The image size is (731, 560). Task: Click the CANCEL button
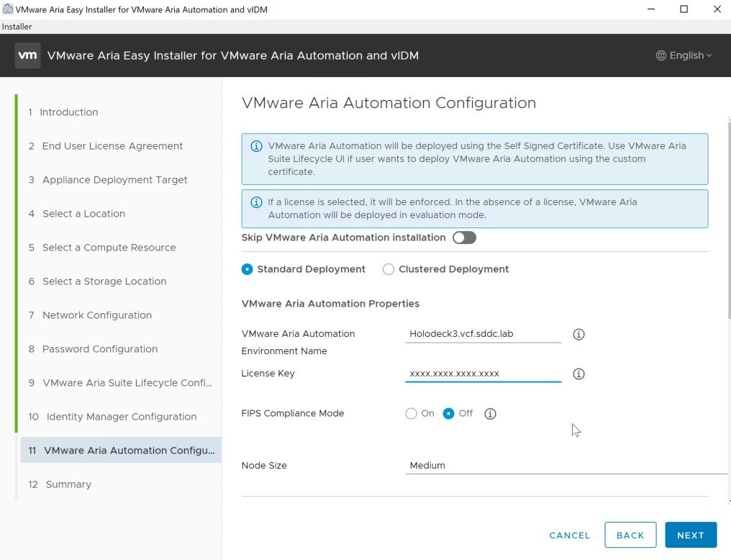point(570,536)
